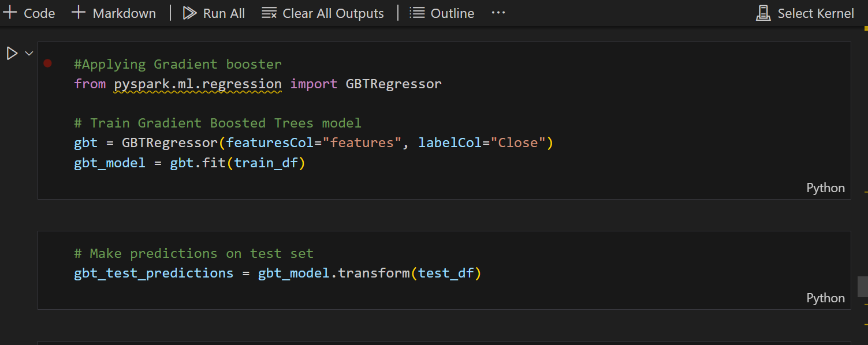Run the Gradient booster cell

click(x=12, y=54)
